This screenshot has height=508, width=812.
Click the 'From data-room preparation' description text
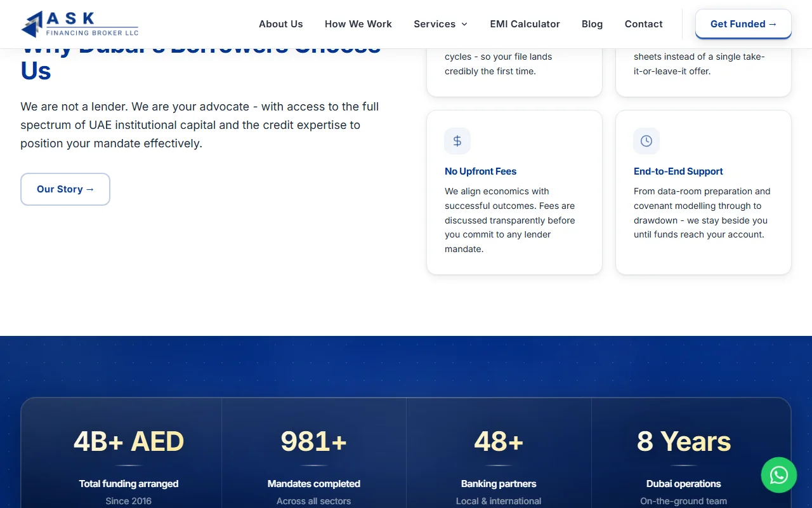(702, 213)
